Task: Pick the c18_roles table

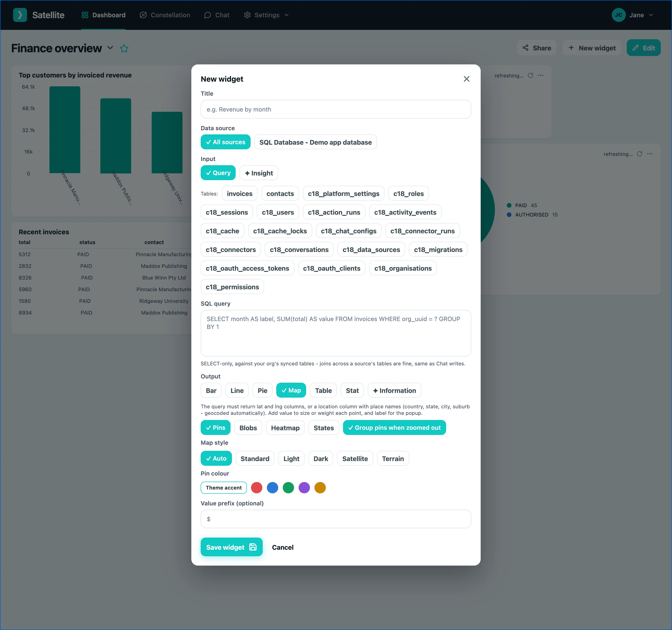Action: coord(408,193)
